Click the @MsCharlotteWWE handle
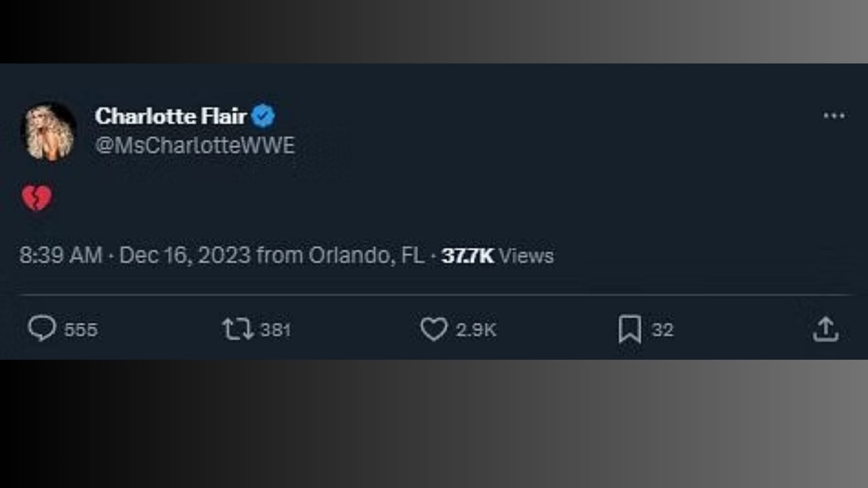Screen dimensions: 868x488 coord(195,145)
